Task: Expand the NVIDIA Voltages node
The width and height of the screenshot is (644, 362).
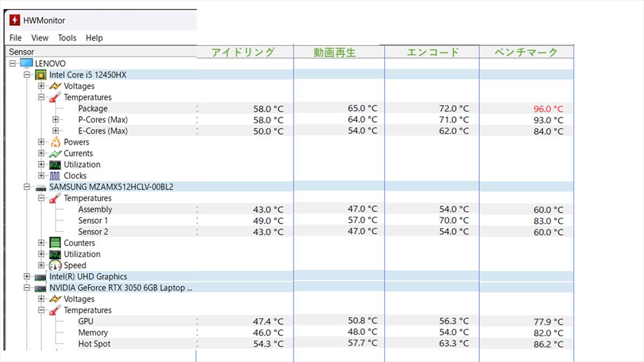Action: [x=41, y=299]
